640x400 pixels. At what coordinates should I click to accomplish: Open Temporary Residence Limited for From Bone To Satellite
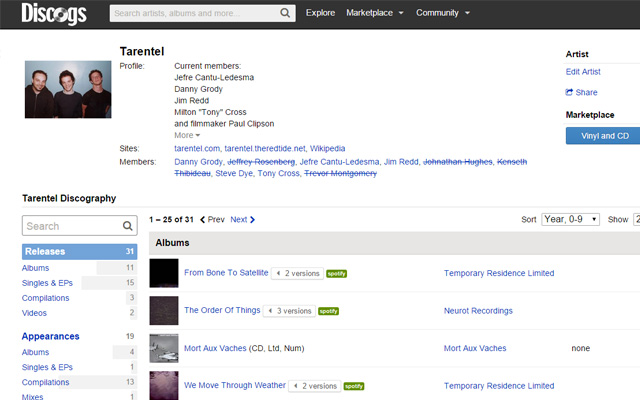tap(499, 273)
